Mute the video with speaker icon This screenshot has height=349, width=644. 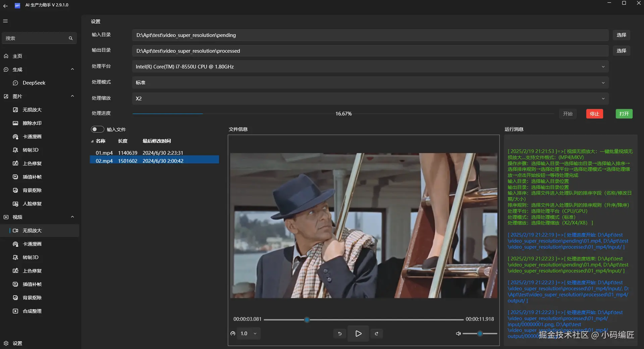point(458,334)
